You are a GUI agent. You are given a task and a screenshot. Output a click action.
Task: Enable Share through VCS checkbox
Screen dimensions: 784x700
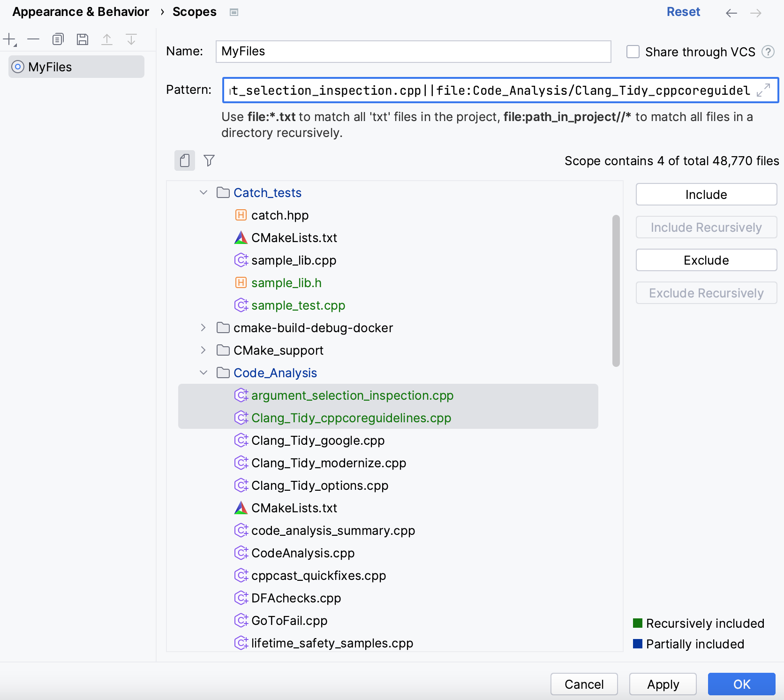pyautogui.click(x=633, y=52)
